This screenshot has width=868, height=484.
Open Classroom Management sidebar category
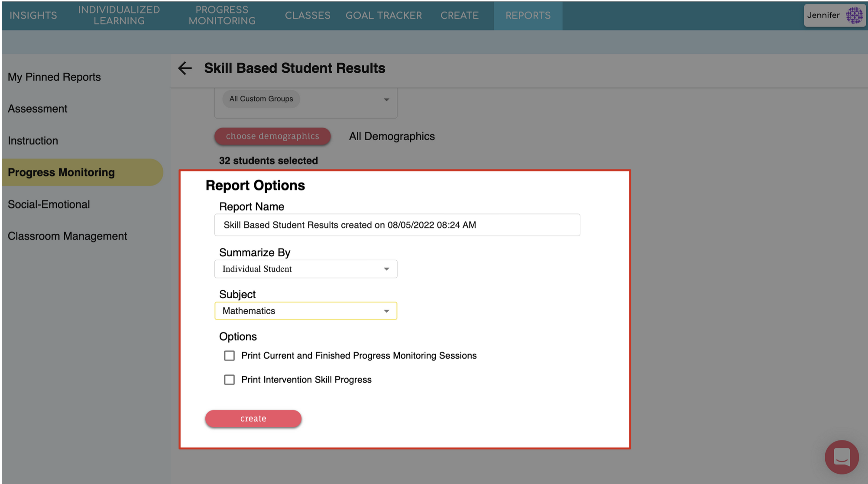68,236
